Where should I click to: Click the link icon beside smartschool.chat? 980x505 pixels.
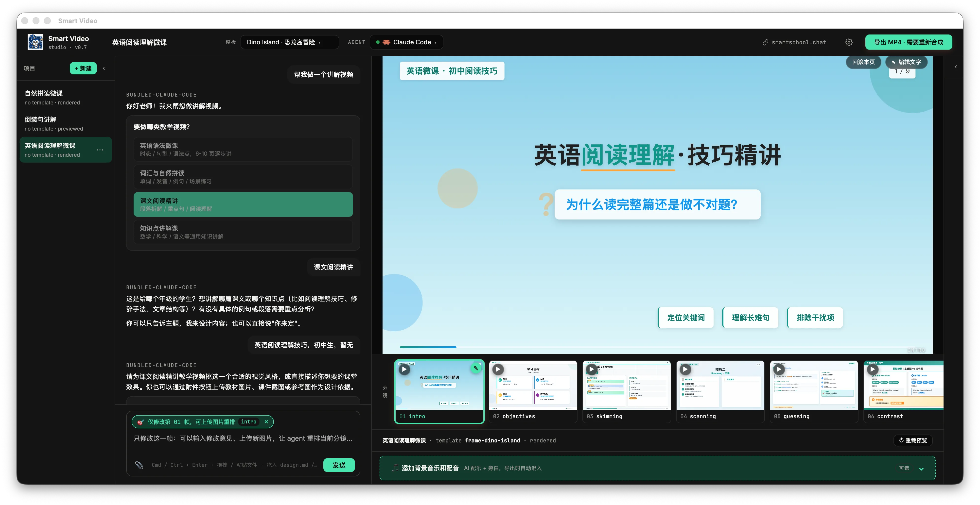[x=765, y=43]
